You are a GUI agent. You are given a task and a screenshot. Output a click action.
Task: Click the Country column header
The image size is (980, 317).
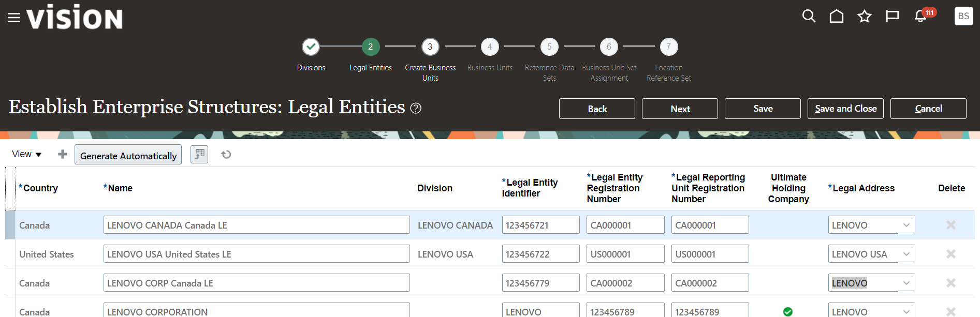(38, 188)
